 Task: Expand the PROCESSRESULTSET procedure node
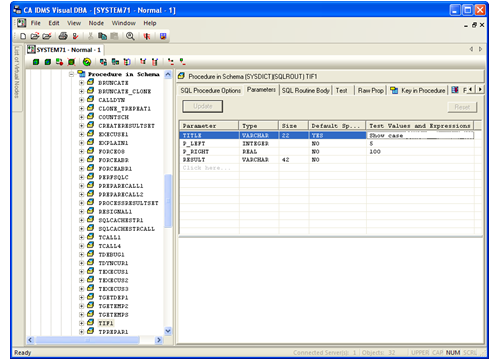81,203
